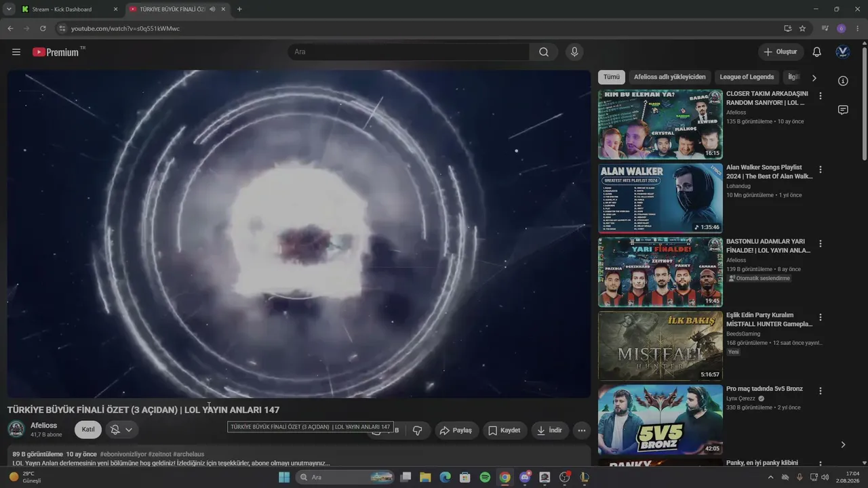Open YARI FİNALDE video thumbnail
Viewport: 868px width, 488px height.
[x=660, y=272]
